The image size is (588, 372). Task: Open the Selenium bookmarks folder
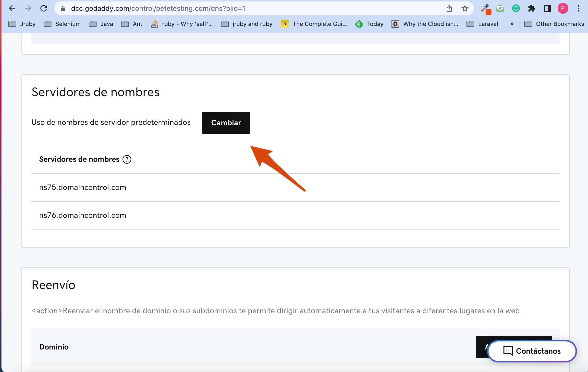pyautogui.click(x=62, y=24)
